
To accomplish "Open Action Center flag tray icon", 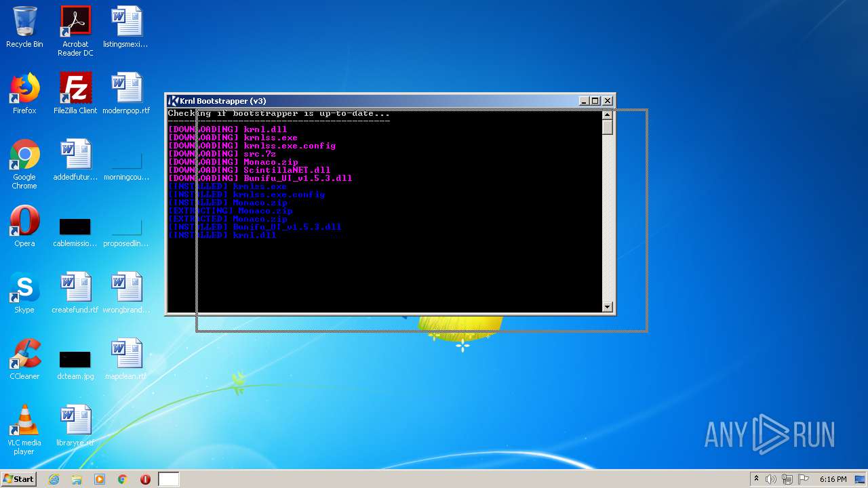I will pyautogui.click(x=804, y=479).
